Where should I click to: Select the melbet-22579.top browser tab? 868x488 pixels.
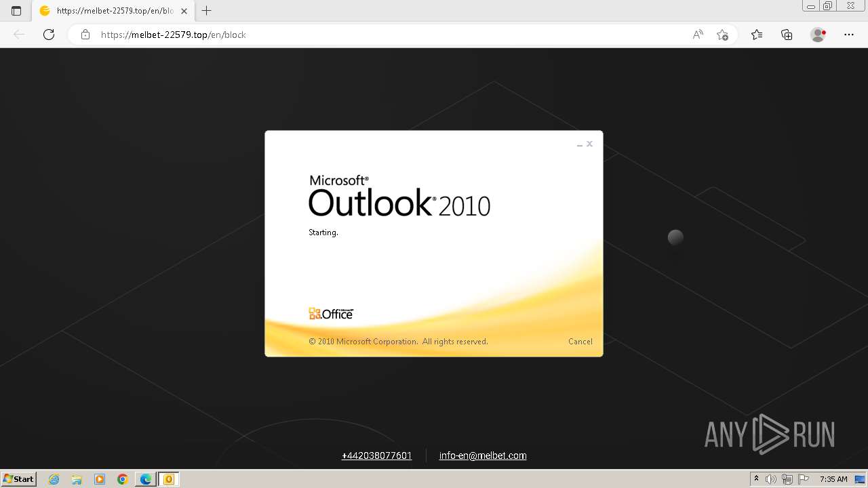pos(113,11)
